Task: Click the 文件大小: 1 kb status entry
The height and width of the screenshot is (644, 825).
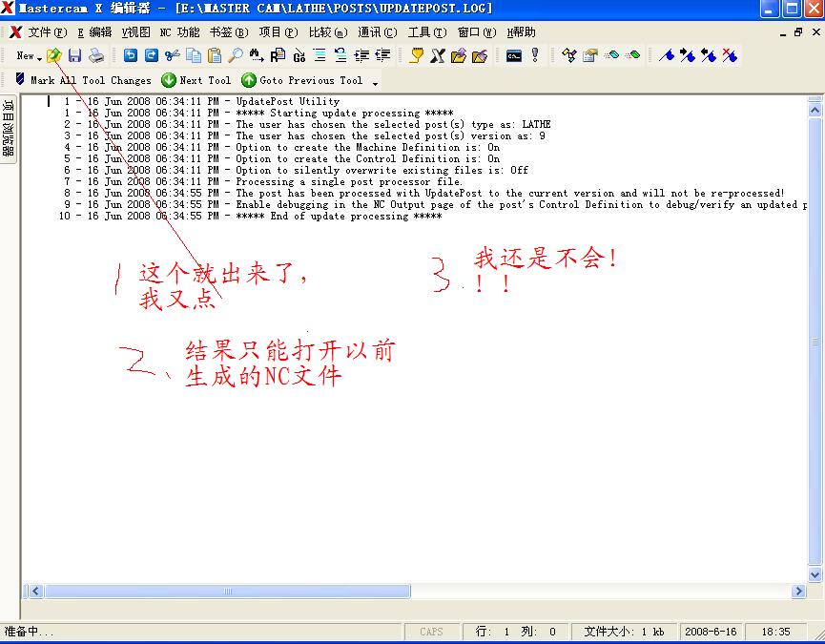Action: pyautogui.click(x=624, y=632)
